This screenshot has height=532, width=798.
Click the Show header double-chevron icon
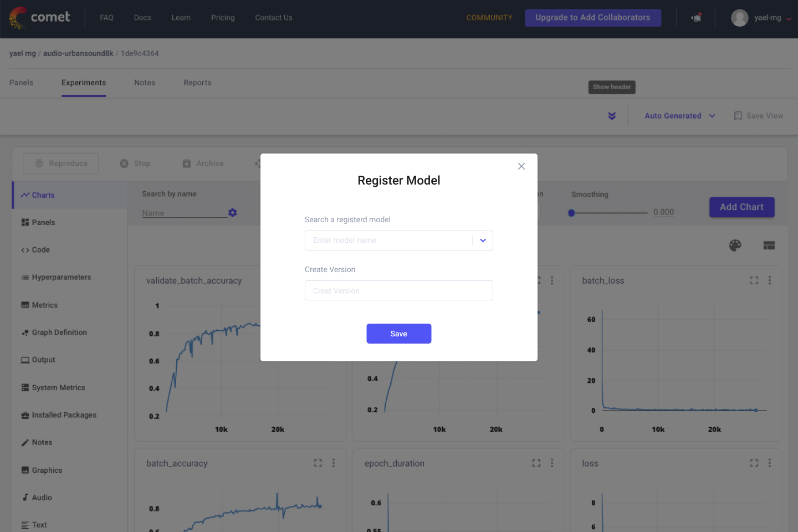[612, 116]
